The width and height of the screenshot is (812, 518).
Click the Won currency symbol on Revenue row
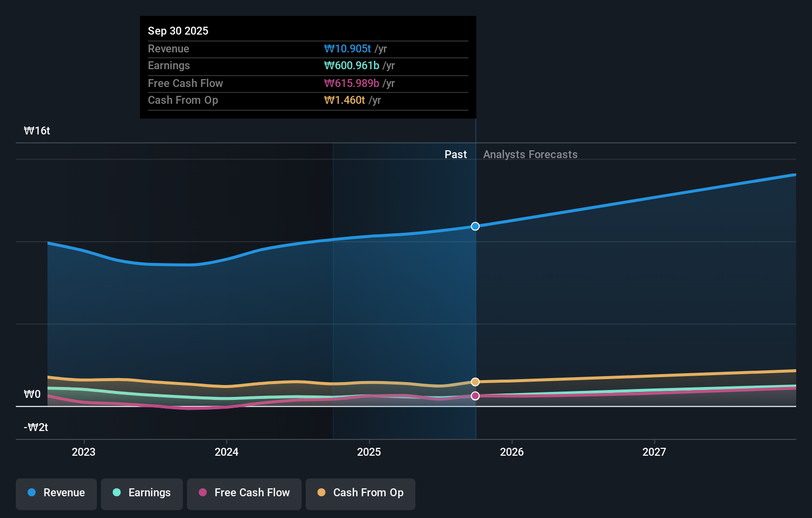[330, 48]
